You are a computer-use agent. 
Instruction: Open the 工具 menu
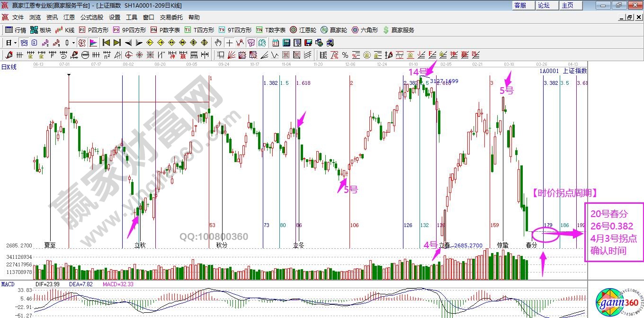click(x=132, y=18)
